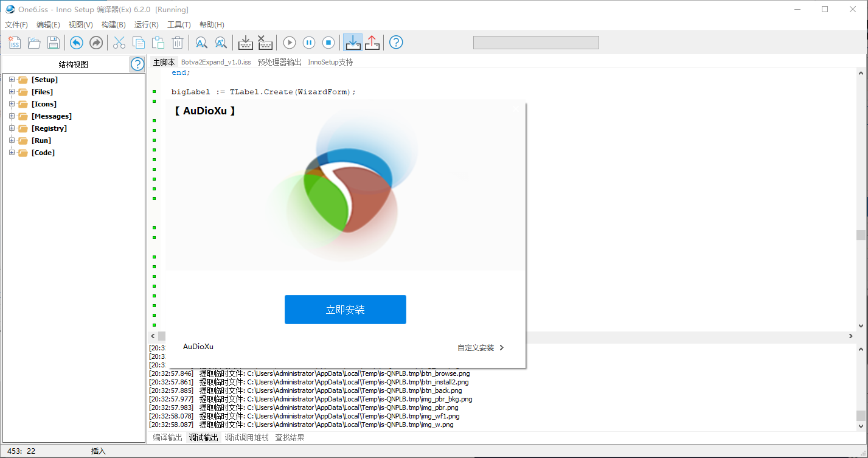Cut selection using the scissors icon

(119, 43)
